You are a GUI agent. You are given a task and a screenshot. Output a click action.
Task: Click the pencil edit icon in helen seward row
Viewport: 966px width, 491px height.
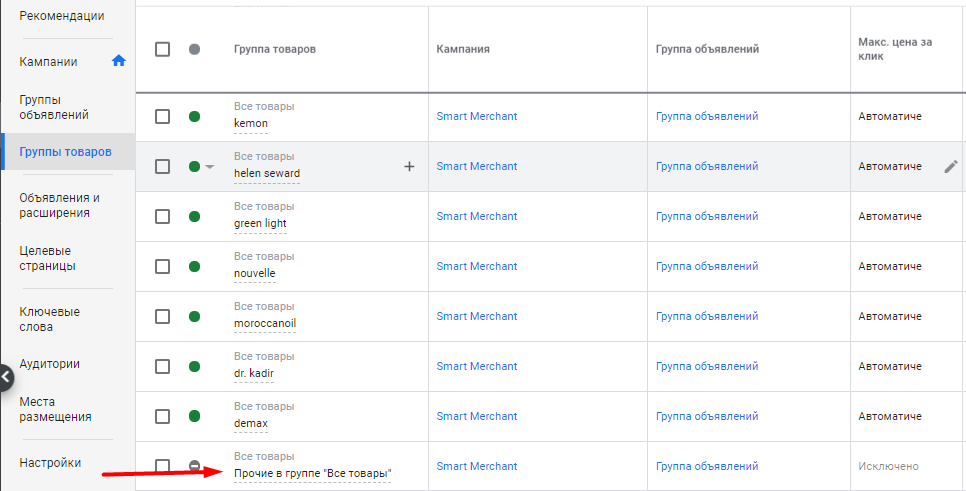[x=950, y=167]
